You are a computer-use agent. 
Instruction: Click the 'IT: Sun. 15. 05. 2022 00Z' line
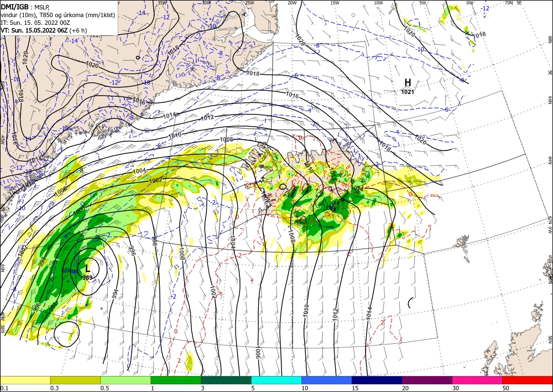point(35,23)
